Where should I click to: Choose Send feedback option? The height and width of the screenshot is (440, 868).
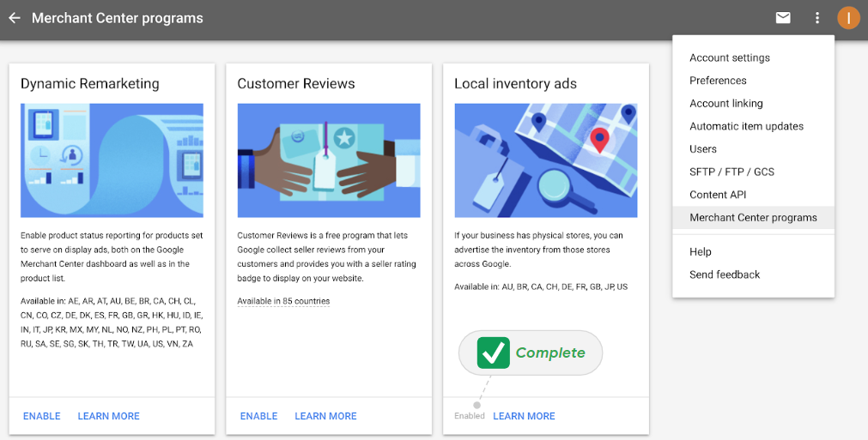click(x=753, y=274)
